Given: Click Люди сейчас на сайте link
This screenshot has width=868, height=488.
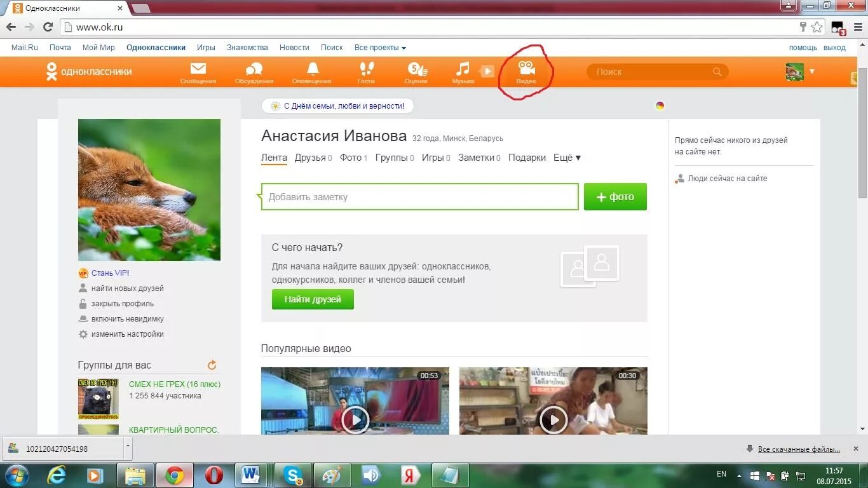Looking at the screenshot, I should (x=728, y=179).
